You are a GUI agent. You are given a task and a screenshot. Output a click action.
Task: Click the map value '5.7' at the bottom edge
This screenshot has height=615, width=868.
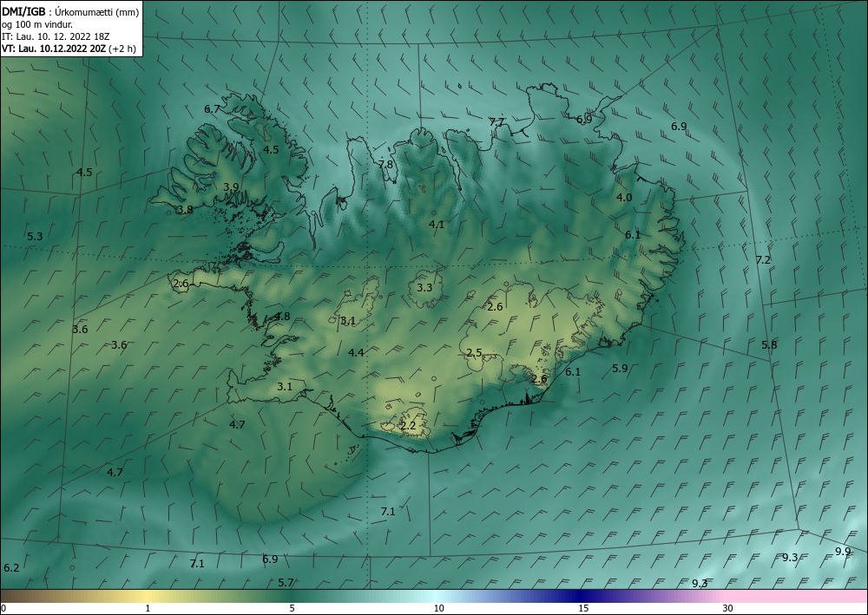click(x=286, y=582)
